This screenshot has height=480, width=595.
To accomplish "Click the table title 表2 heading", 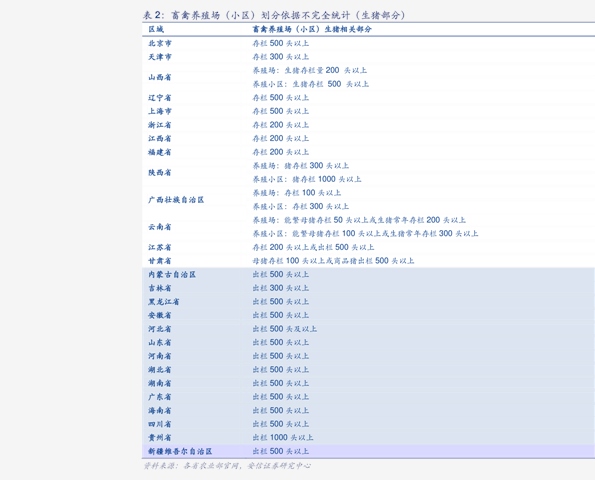I will [274, 15].
